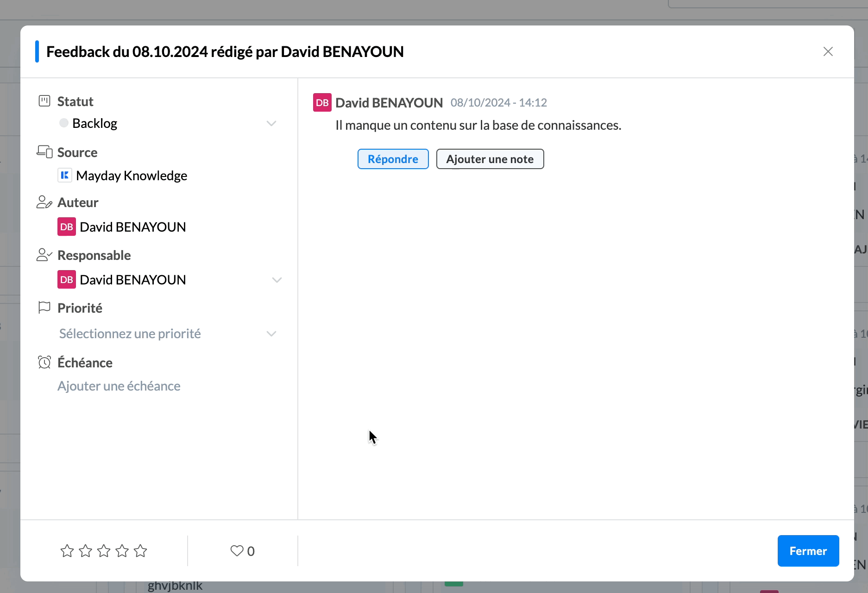Click the Source icon beside its label

tap(44, 151)
